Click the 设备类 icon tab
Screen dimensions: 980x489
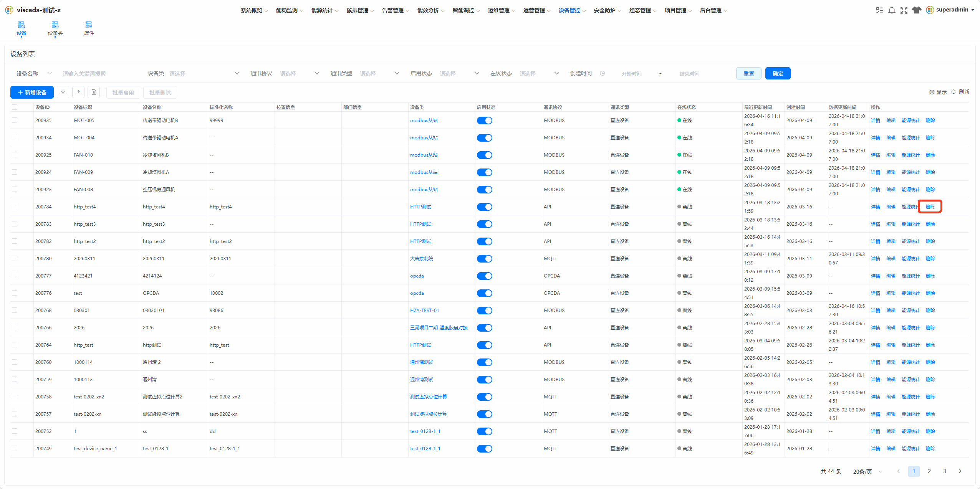[55, 29]
